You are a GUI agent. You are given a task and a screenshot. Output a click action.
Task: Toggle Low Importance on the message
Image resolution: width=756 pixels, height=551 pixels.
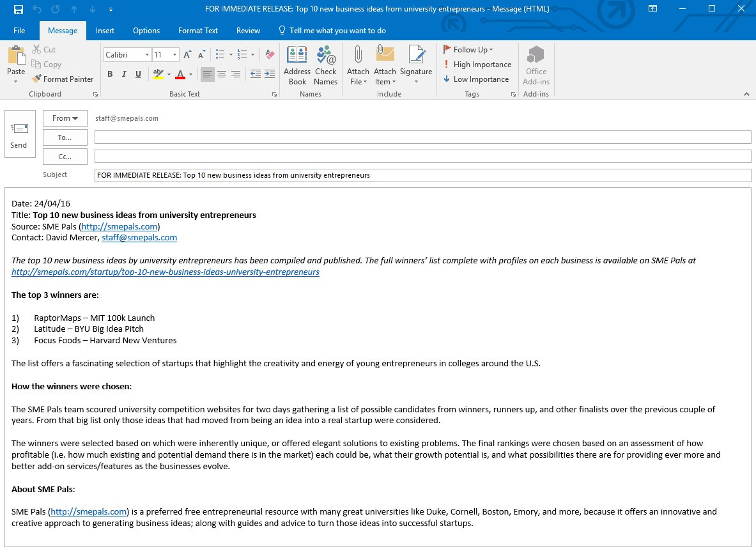coord(476,79)
